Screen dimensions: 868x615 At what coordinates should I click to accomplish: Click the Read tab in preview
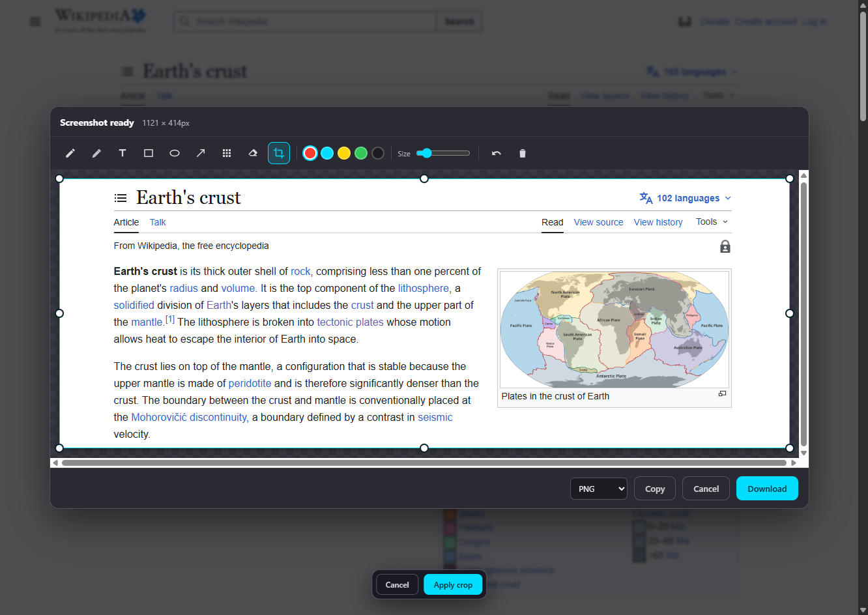(553, 222)
